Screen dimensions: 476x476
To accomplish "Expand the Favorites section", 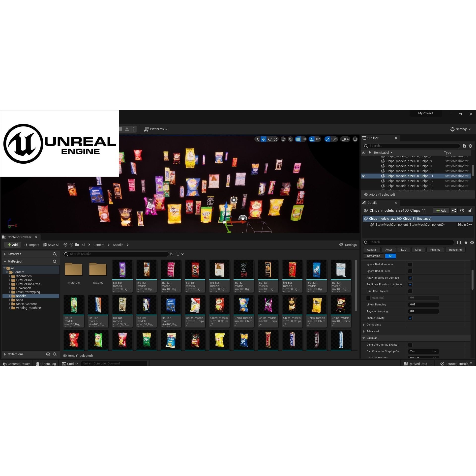I will click(x=5, y=254).
